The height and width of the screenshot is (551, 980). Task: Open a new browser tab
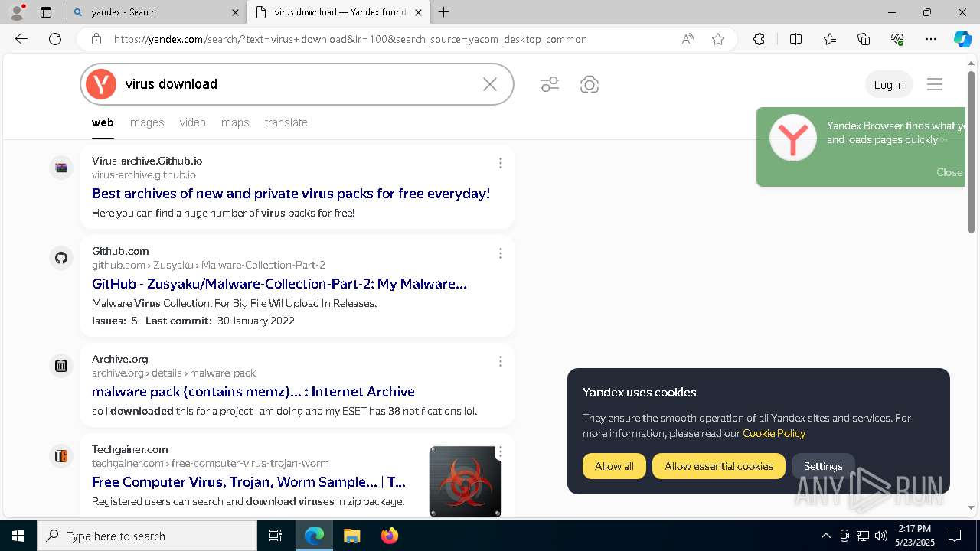coord(444,12)
